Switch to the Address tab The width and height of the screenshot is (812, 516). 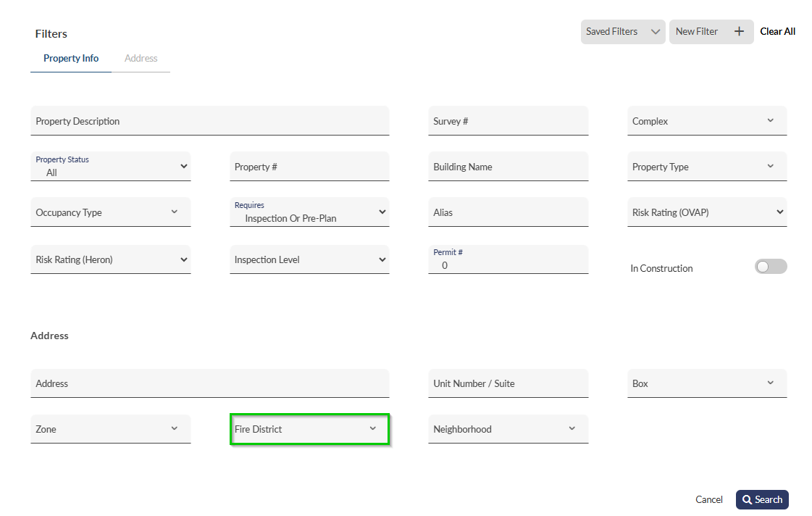[141, 59]
